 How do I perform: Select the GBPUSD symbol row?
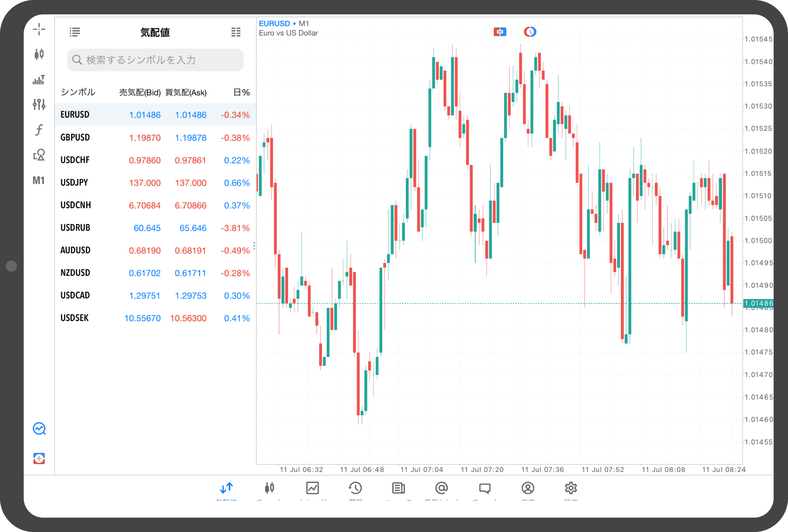[155, 137]
